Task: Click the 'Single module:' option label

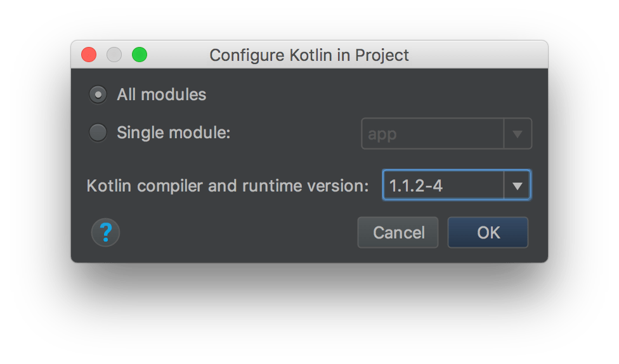Action: coord(174,133)
